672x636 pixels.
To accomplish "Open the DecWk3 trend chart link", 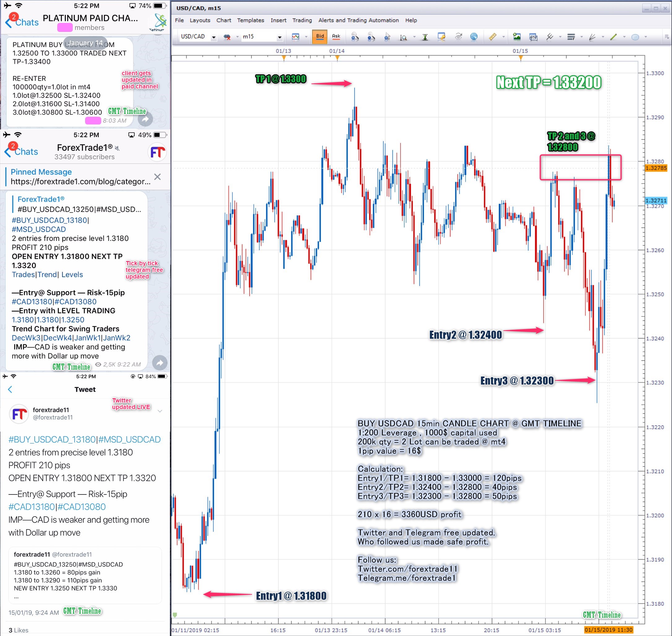I will pos(26,338).
